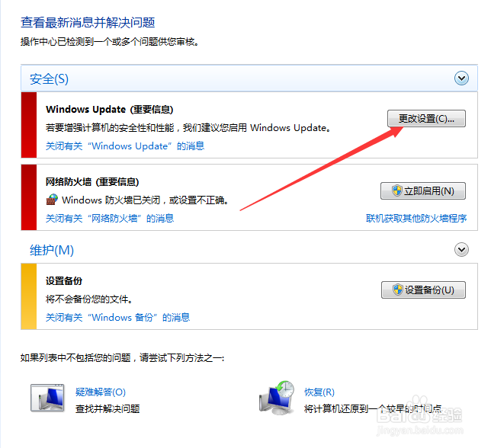This screenshot has width=491, height=448.
Task: Click the 网络防火墙 (重要信息) title
Action: (x=92, y=181)
